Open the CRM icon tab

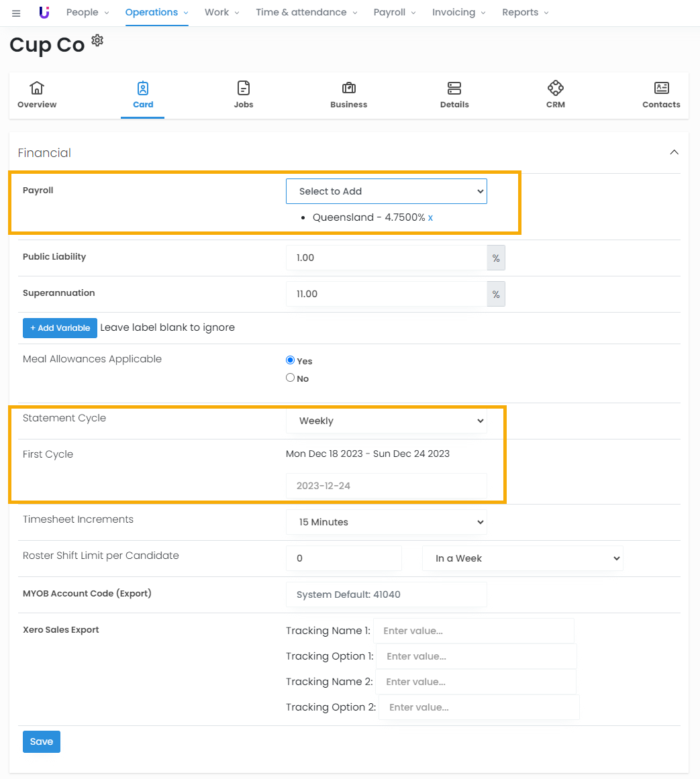coord(555,88)
